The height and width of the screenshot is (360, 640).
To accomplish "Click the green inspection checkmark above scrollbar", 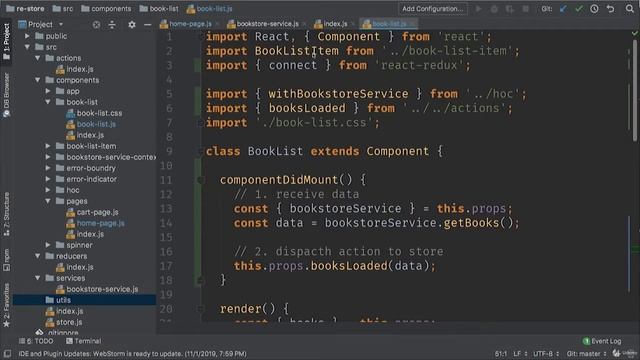I will [x=635, y=33].
